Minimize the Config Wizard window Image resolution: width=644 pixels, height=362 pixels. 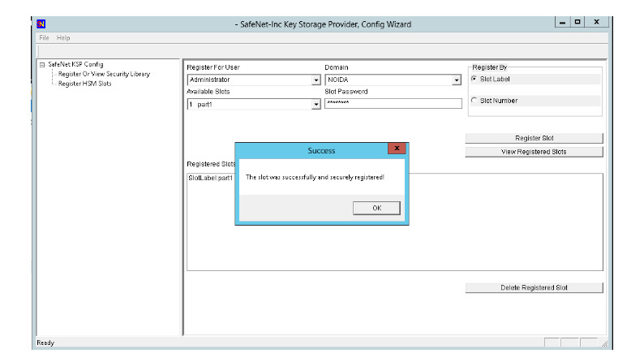click(562, 22)
